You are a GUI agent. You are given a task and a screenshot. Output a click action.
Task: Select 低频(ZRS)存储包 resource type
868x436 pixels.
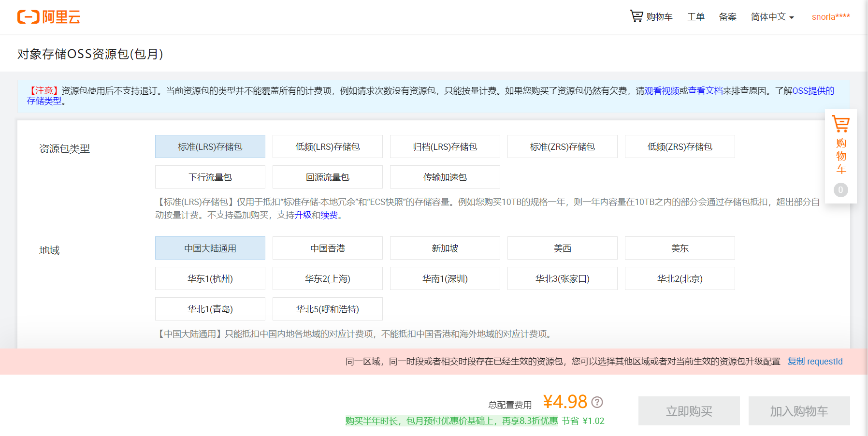point(680,146)
